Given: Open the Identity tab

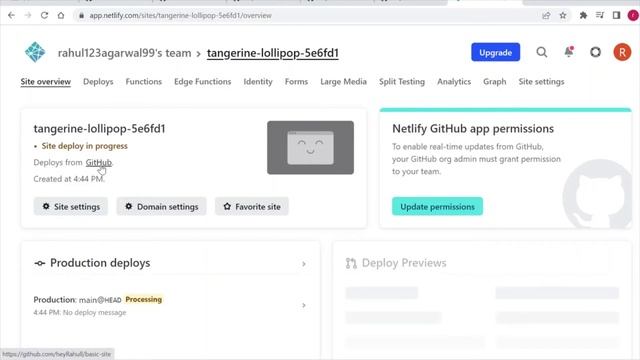Looking at the screenshot, I should tap(258, 82).
